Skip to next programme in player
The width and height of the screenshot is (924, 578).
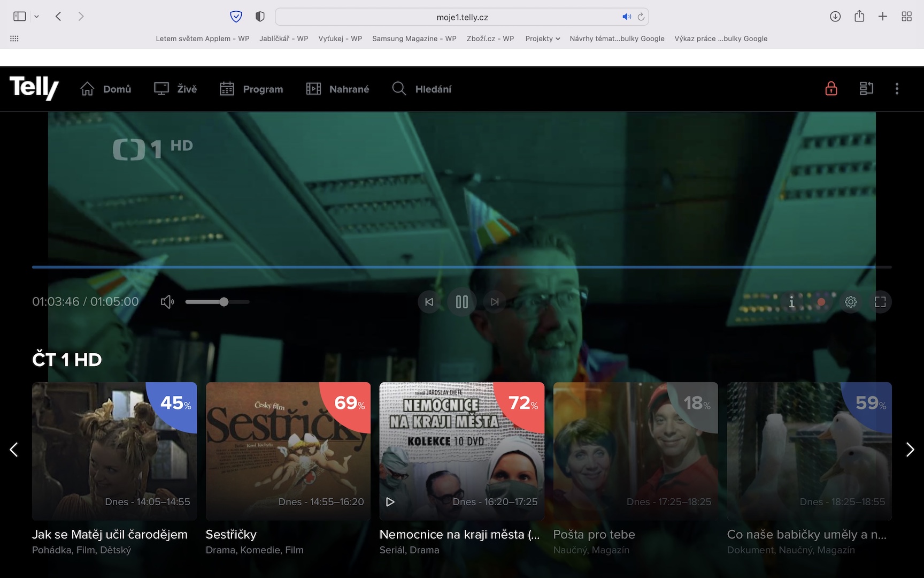(495, 302)
